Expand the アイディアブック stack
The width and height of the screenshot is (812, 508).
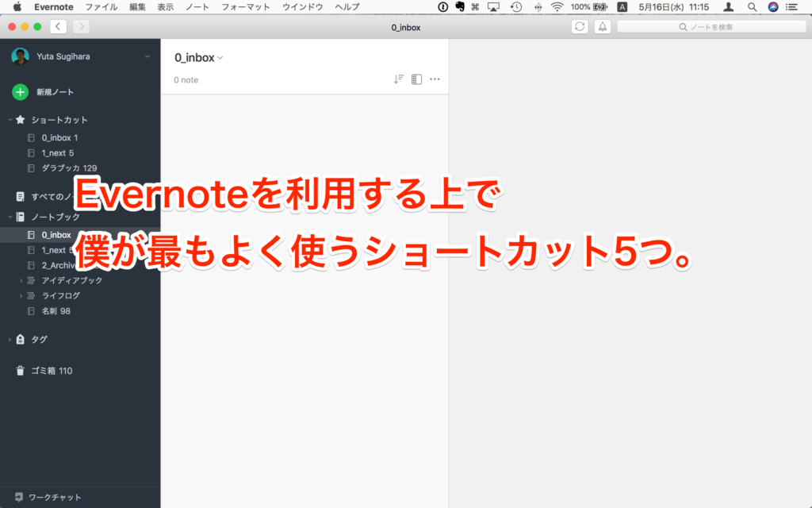[x=21, y=280]
